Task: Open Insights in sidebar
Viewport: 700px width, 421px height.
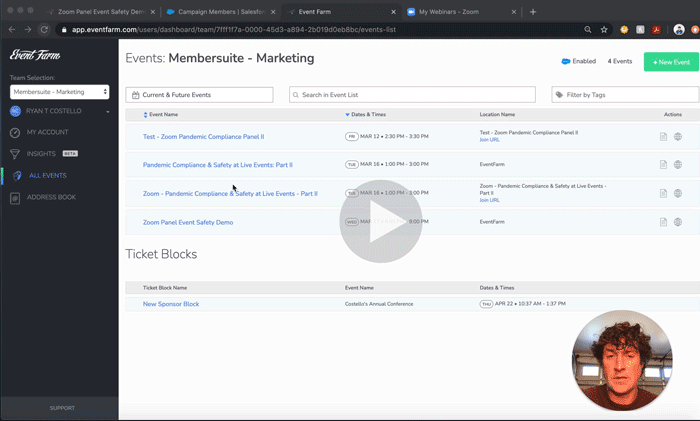Action: (x=41, y=154)
